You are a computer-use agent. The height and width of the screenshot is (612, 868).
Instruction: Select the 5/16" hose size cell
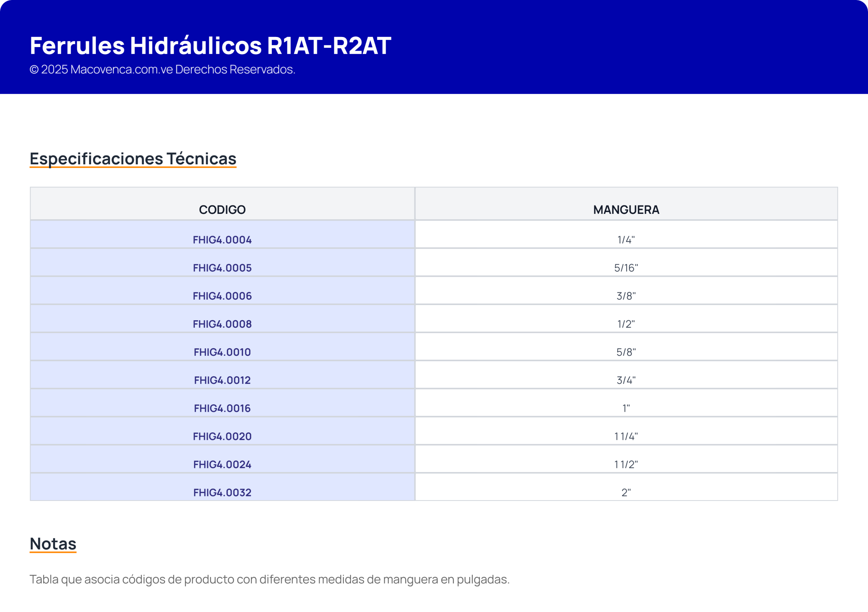click(x=626, y=268)
